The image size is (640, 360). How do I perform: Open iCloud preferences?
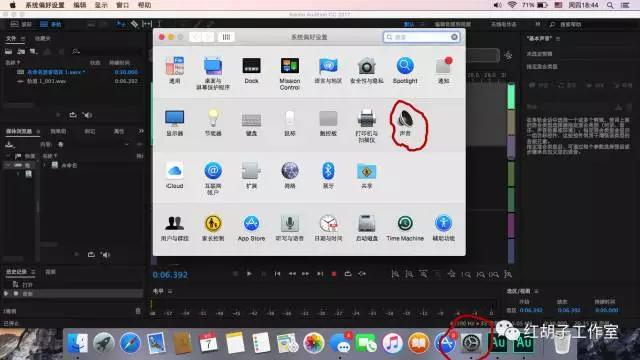coord(175,175)
